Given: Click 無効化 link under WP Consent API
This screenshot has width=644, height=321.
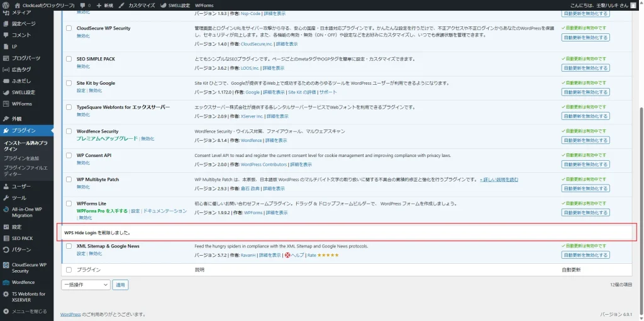Looking at the screenshot, I should [83, 162].
